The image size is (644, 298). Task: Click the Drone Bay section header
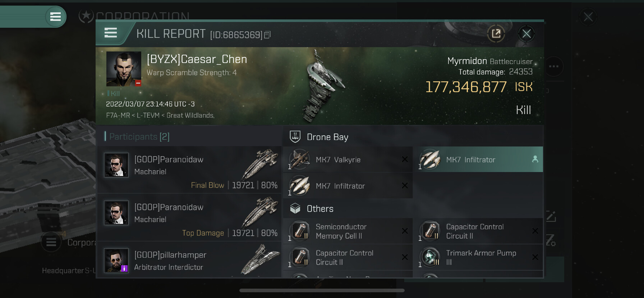coord(327,137)
